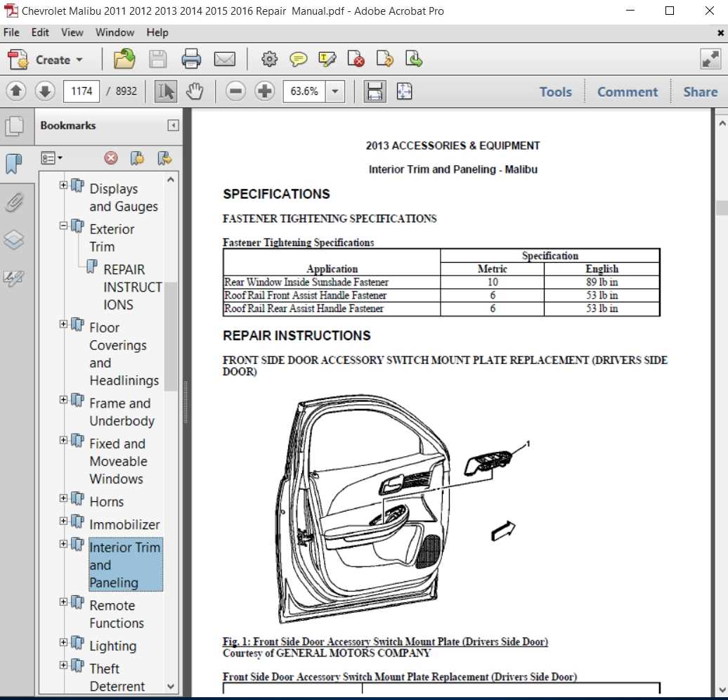Click the zoom percentage field 63.6%

point(304,91)
